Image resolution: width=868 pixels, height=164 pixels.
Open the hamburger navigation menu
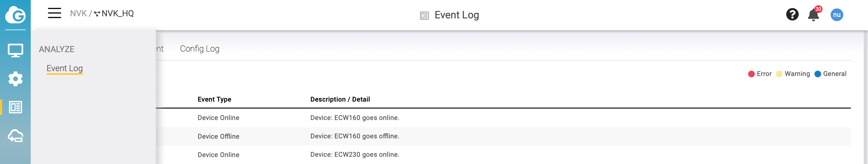[x=54, y=14]
